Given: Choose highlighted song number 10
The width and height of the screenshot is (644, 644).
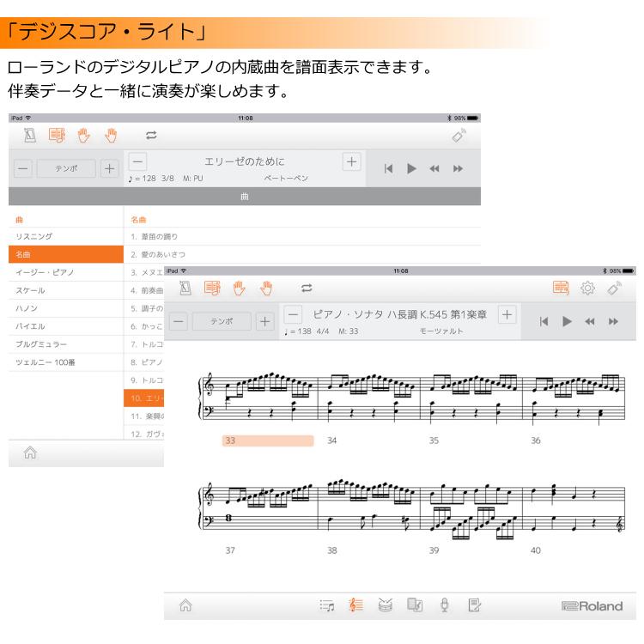Looking at the screenshot, I should pos(144,398).
